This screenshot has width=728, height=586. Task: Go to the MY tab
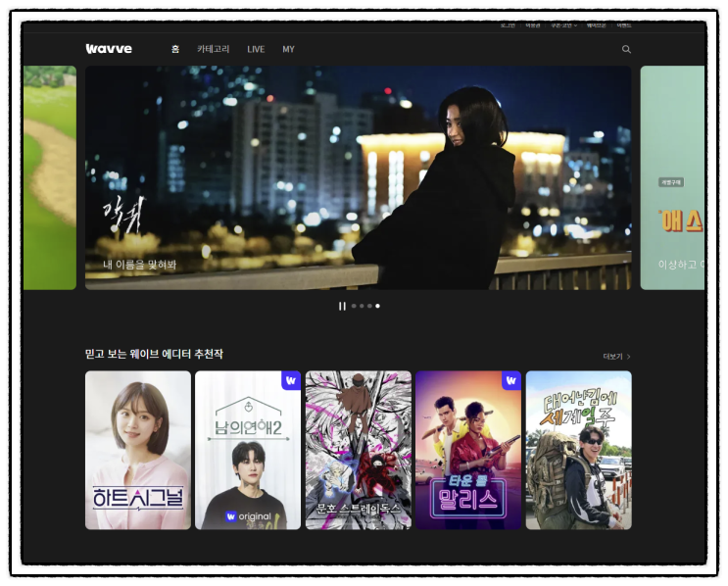click(288, 49)
